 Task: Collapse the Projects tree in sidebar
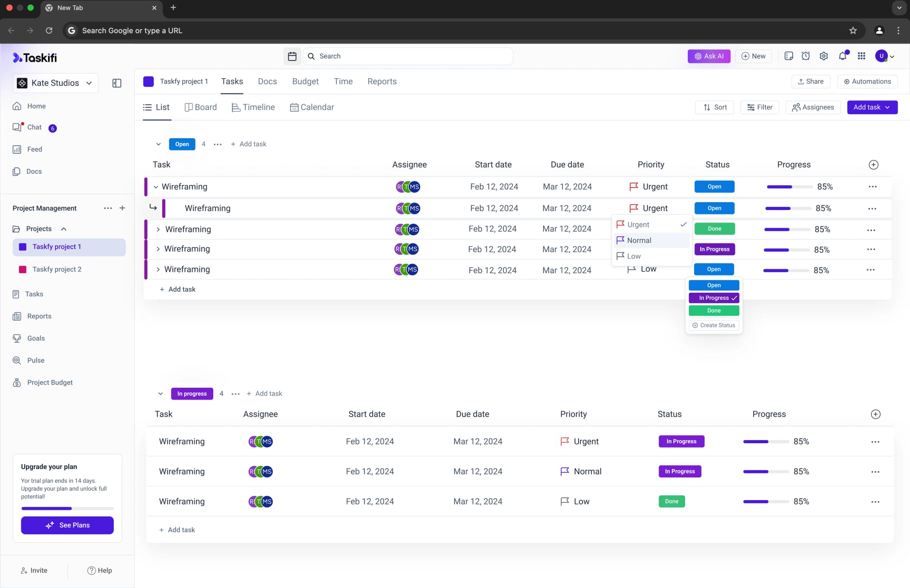click(x=64, y=229)
